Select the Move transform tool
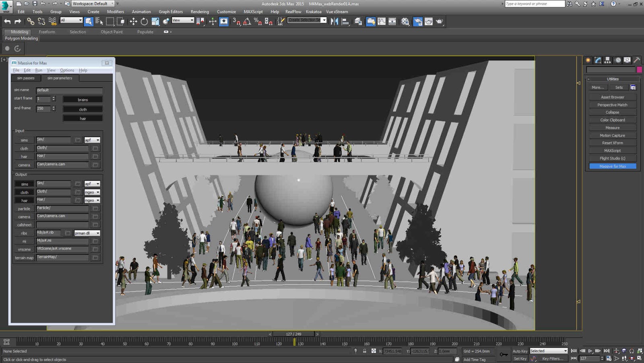The width and height of the screenshot is (644, 363). pos(133,22)
